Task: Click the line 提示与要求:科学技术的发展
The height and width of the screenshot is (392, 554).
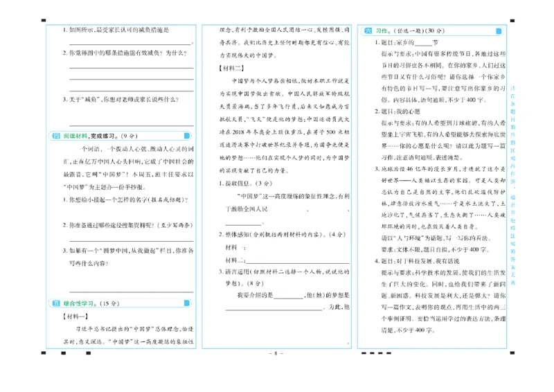Action: click(x=443, y=272)
